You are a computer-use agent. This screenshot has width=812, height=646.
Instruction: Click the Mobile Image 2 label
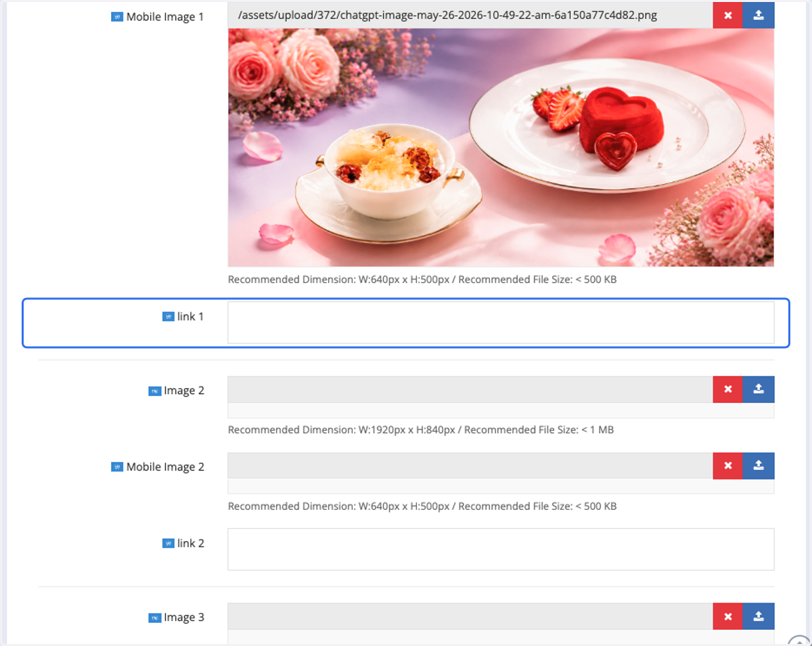pos(165,467)
